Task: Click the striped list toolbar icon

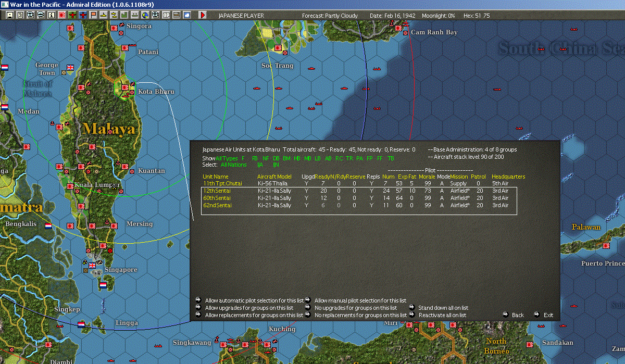Action: [176, 15]
